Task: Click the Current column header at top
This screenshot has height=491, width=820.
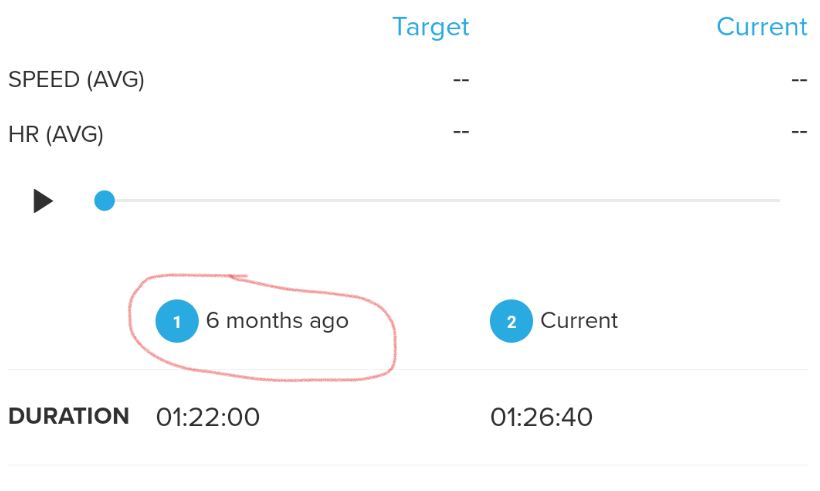Action: [x=762, y=26]
